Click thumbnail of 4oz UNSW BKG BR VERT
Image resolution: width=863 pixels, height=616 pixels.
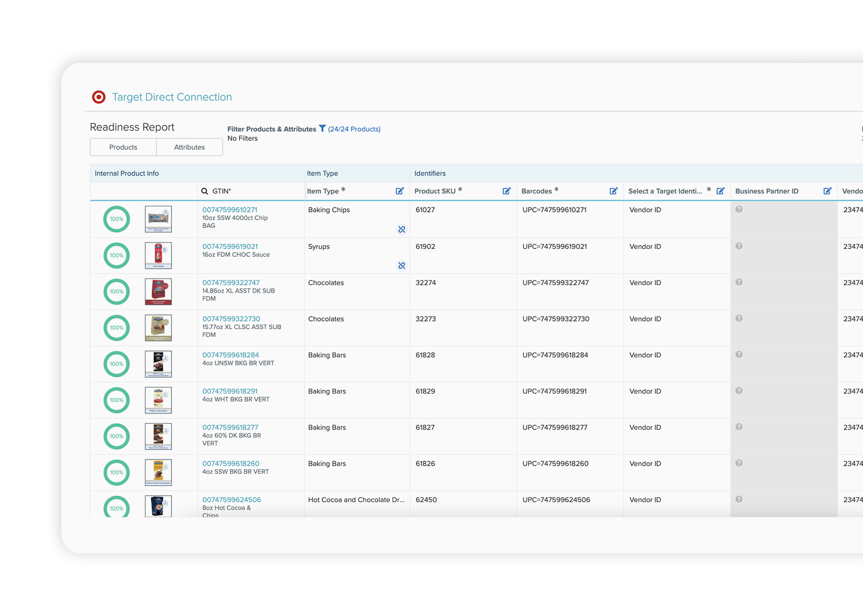coord(158,364)
